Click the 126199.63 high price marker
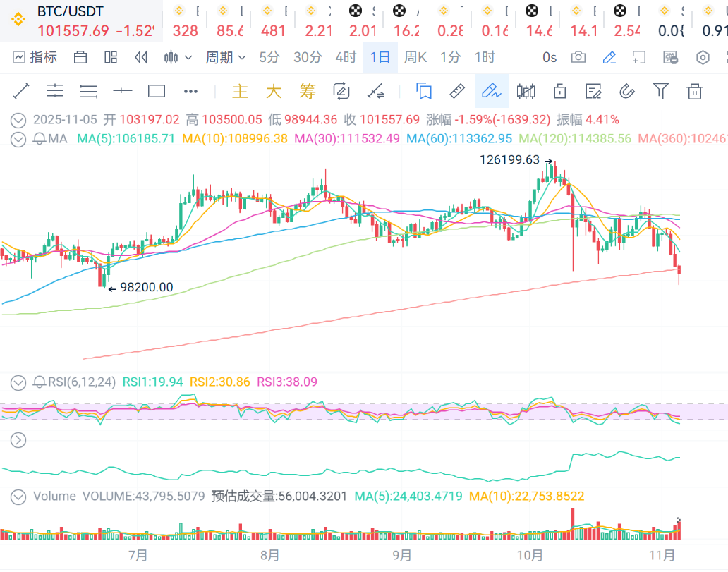728x572 pixels. (509, 160)
